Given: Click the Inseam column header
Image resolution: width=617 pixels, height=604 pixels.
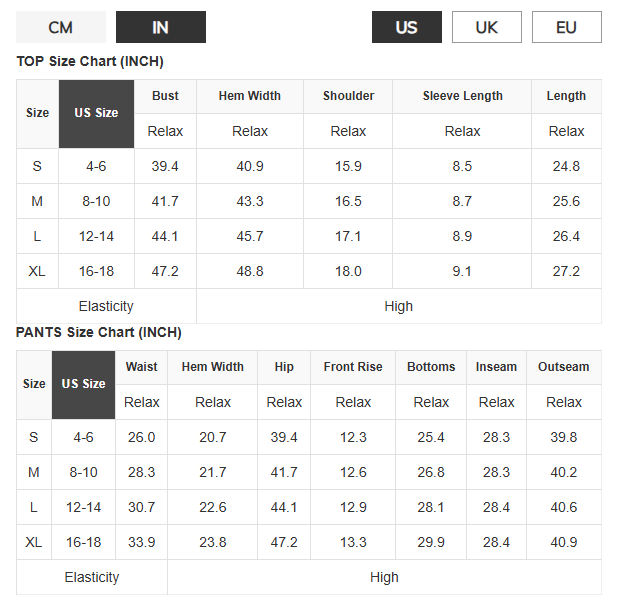Looking at the screenshot, I should pos(496,367).
